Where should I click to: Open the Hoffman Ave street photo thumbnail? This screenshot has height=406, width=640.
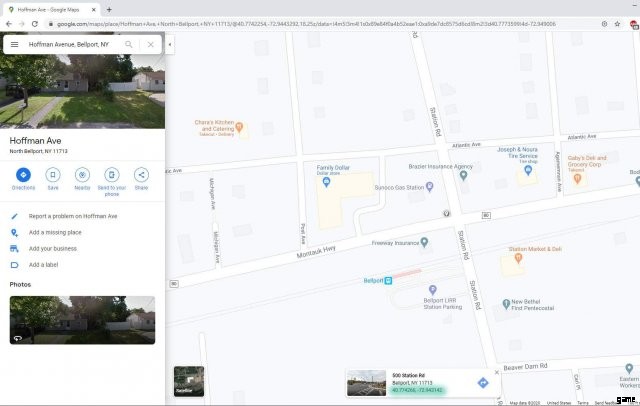click(82, 319)
